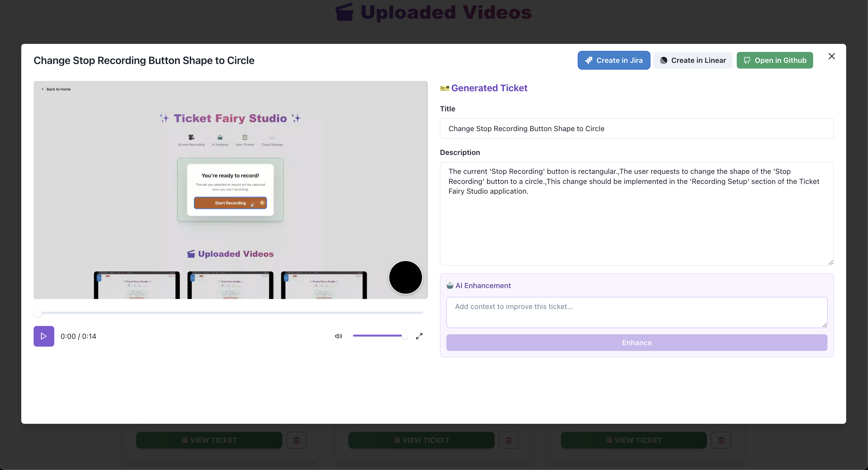Open the ticket in Github

pyautogui.click(x=774, y=60)
